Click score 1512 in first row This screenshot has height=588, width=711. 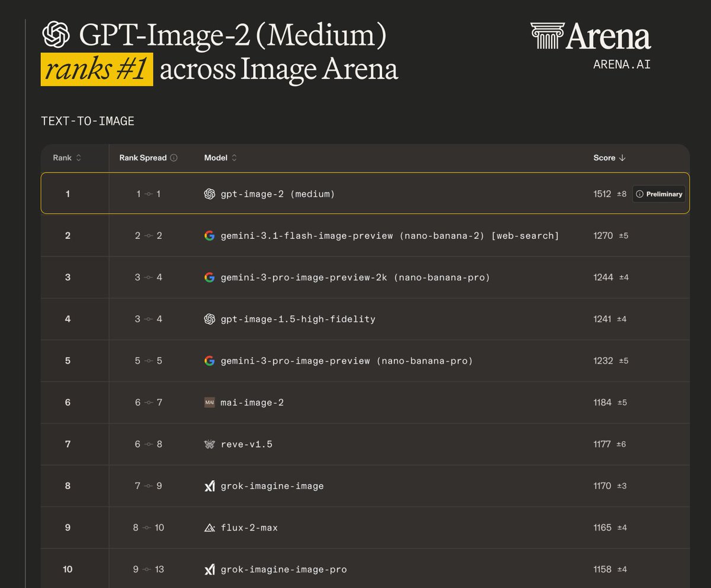(x=602, y=194)
